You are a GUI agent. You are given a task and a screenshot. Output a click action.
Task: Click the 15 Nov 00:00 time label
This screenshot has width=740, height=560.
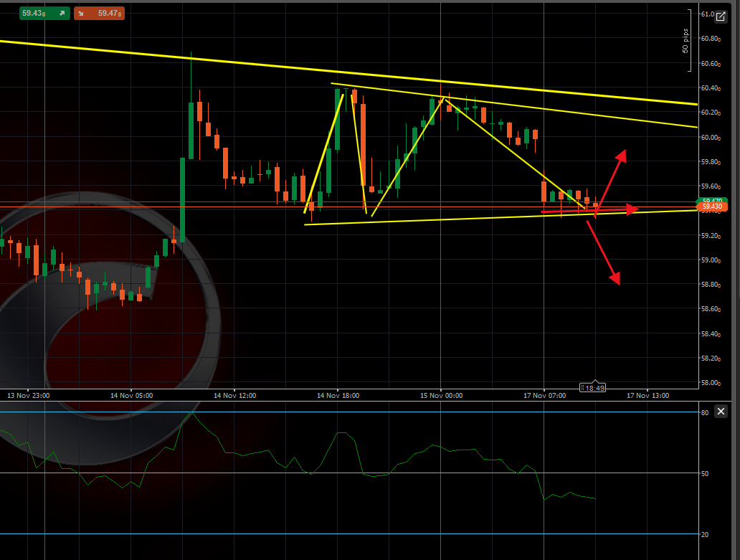click(441, 395)
